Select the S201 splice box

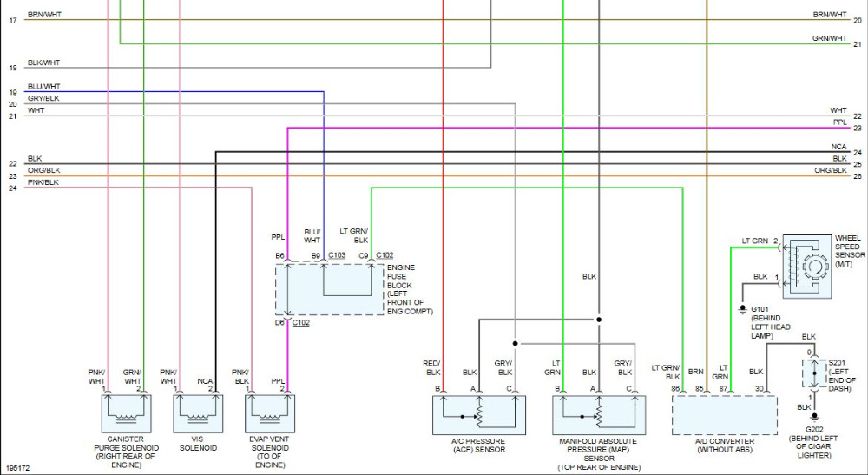pyautogui.click(x=814, y=373)
